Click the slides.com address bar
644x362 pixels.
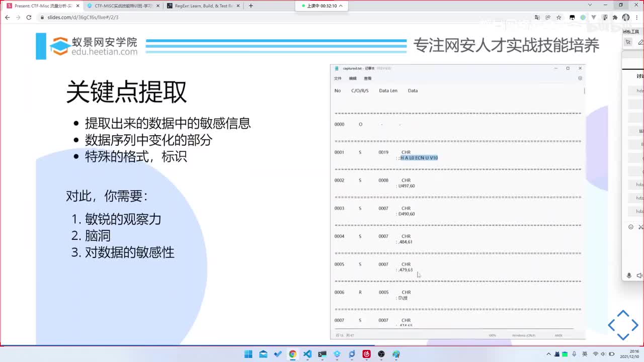click(x=282, y=17)
